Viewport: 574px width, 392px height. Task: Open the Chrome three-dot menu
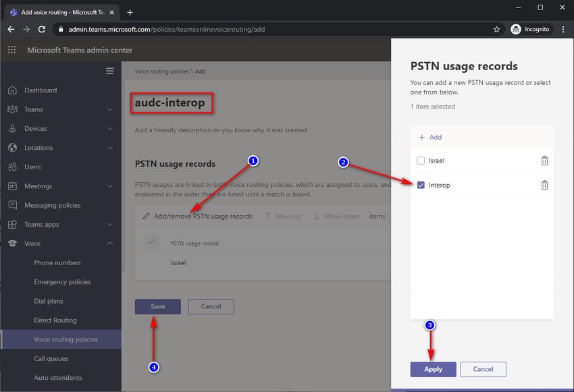pos(563,29)
